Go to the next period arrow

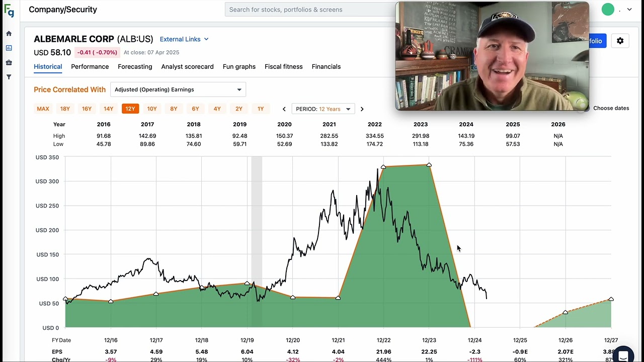coord(362,109)
